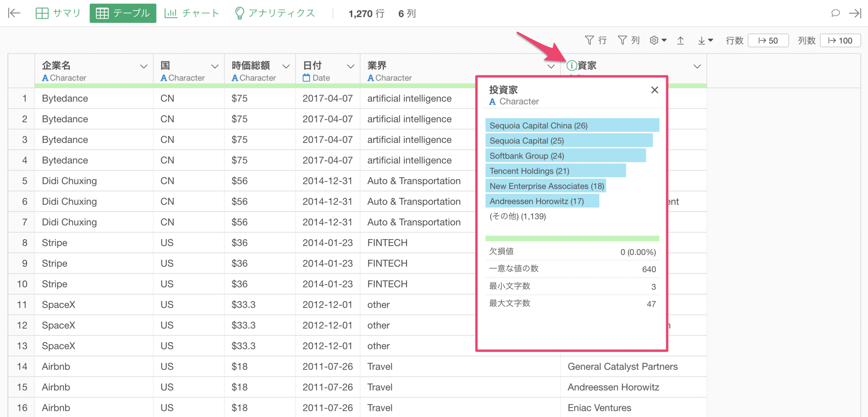Open the サマリ summary tab
The height and width of the screenshot is (417, 868).
point(58,13)
